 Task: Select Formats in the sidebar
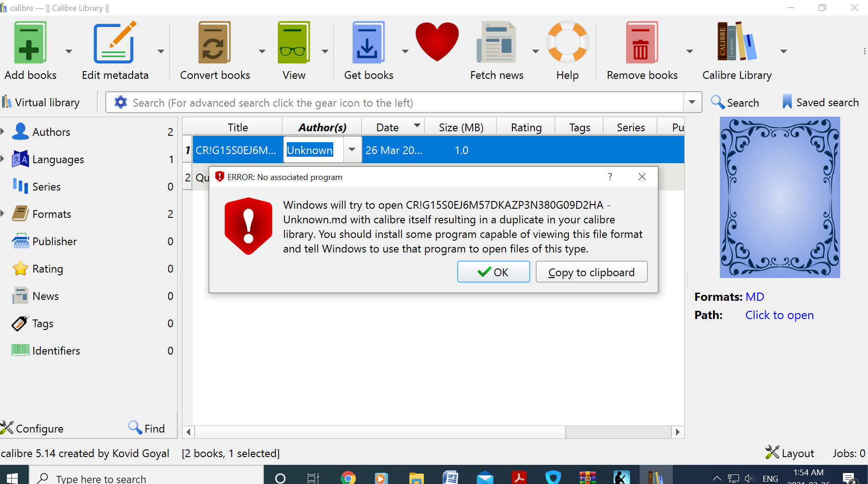click(52, 214)
